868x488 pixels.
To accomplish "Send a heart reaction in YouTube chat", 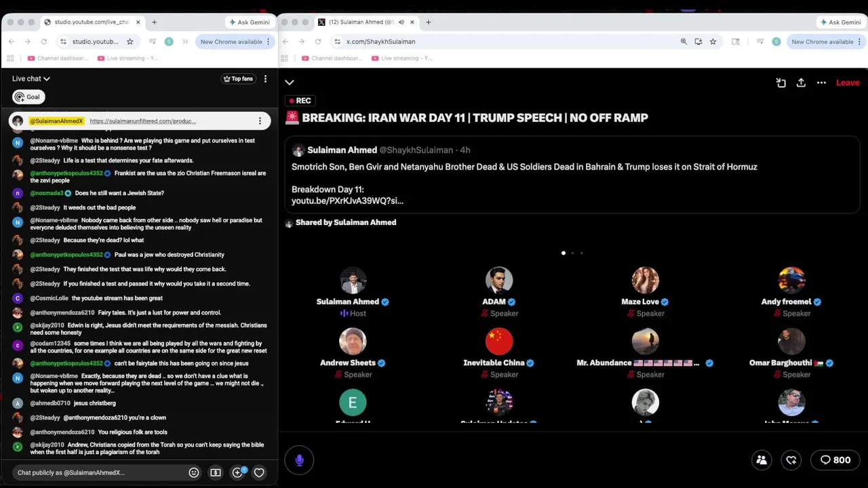I will coord(259,472).
